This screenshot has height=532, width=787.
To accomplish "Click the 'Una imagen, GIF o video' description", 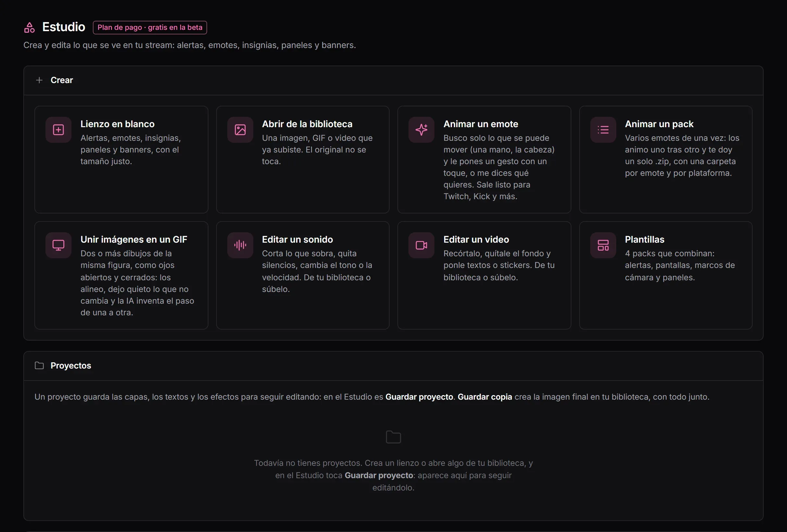I will (x=317, y=150).
